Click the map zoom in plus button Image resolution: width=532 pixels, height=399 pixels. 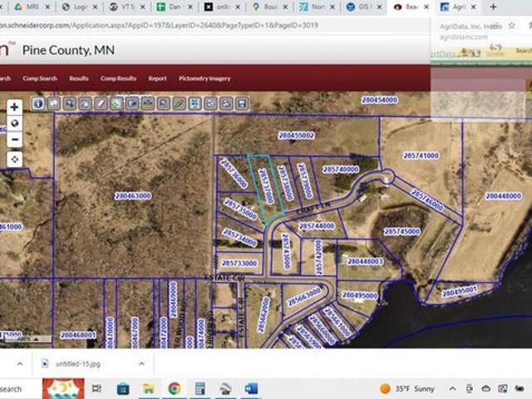coord(14,107)
